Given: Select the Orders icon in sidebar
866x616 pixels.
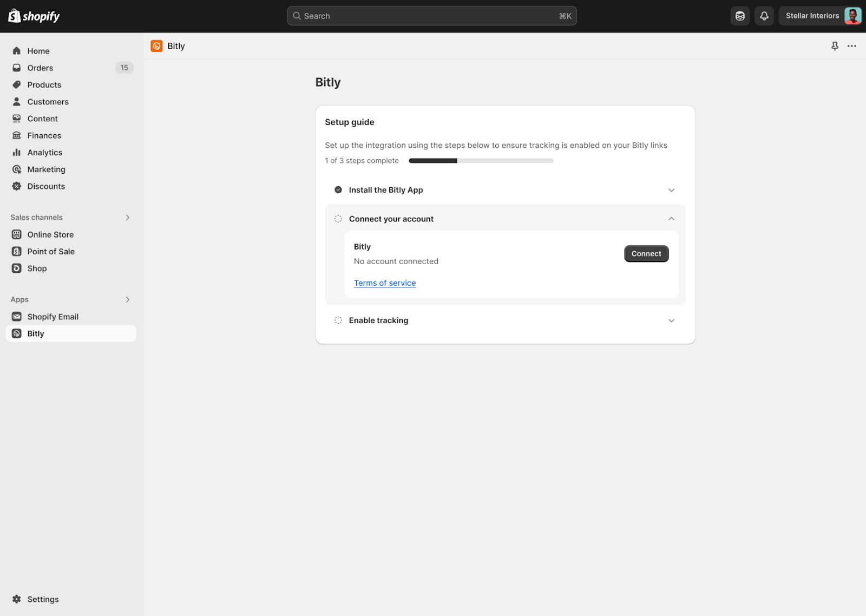Looking at the screenshot, I should [16, 68].
